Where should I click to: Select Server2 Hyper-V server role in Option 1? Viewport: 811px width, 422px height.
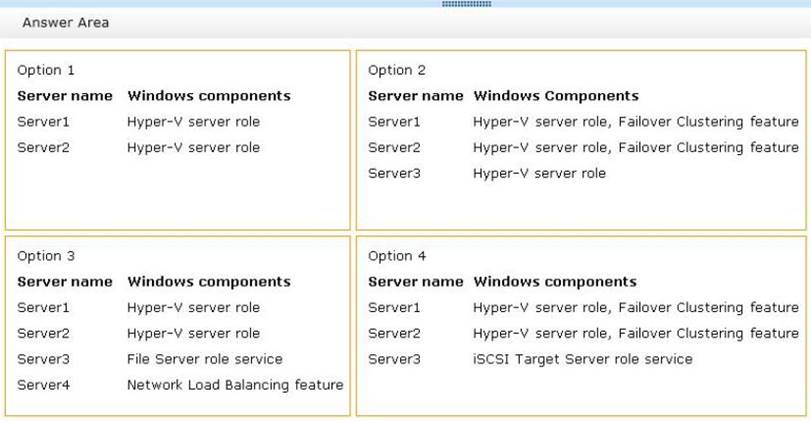[193, 148]
